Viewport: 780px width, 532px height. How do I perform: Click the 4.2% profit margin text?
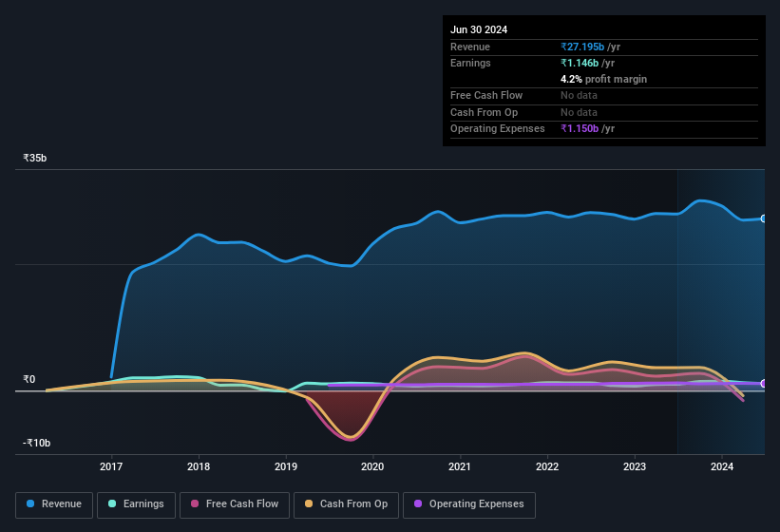pyautogui.click(x=604, y=79)
